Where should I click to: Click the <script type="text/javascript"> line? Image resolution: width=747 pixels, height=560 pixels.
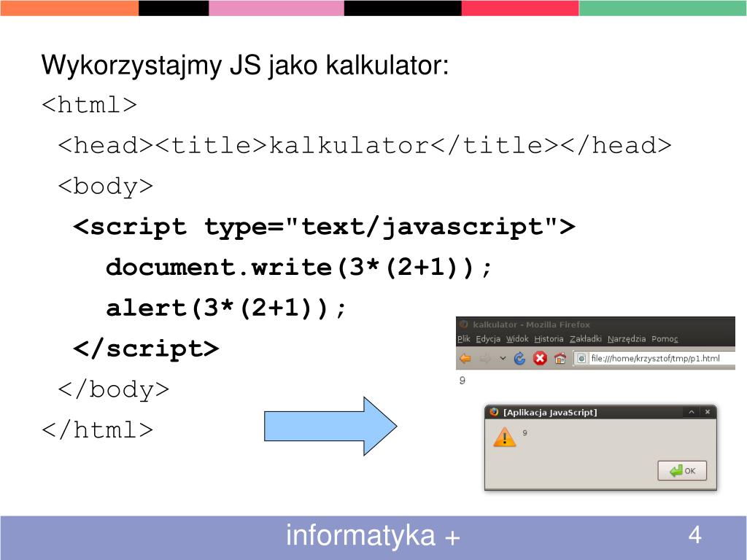[324, 227]
